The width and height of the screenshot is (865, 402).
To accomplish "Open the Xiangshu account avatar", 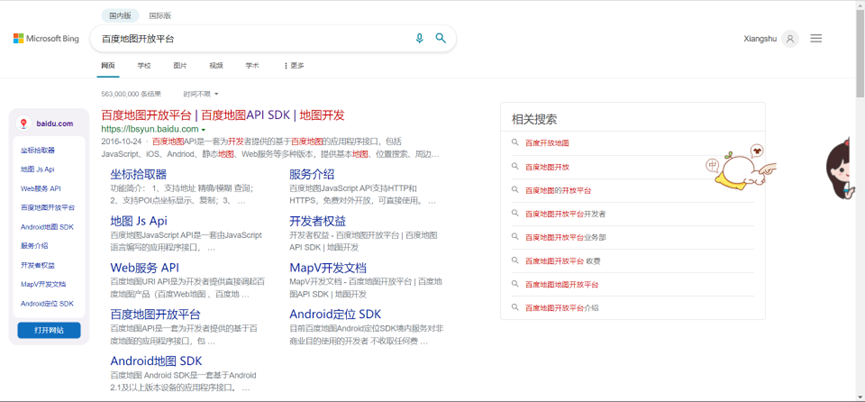I will coord(790,39).
